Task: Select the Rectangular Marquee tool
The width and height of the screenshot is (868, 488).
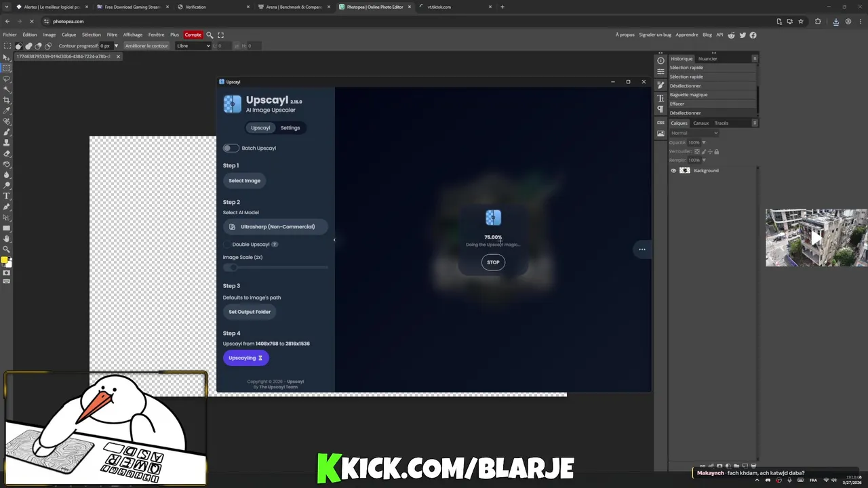Action: (7, 68)
